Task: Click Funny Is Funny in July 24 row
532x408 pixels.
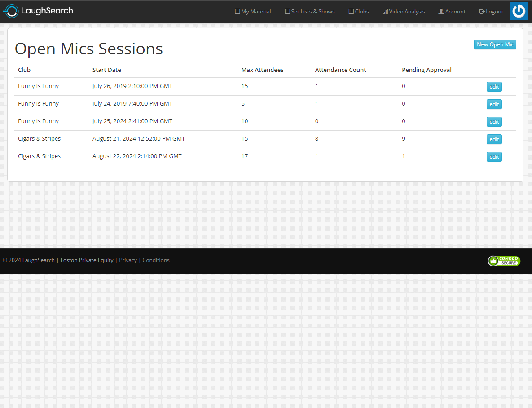Action: 38,104
